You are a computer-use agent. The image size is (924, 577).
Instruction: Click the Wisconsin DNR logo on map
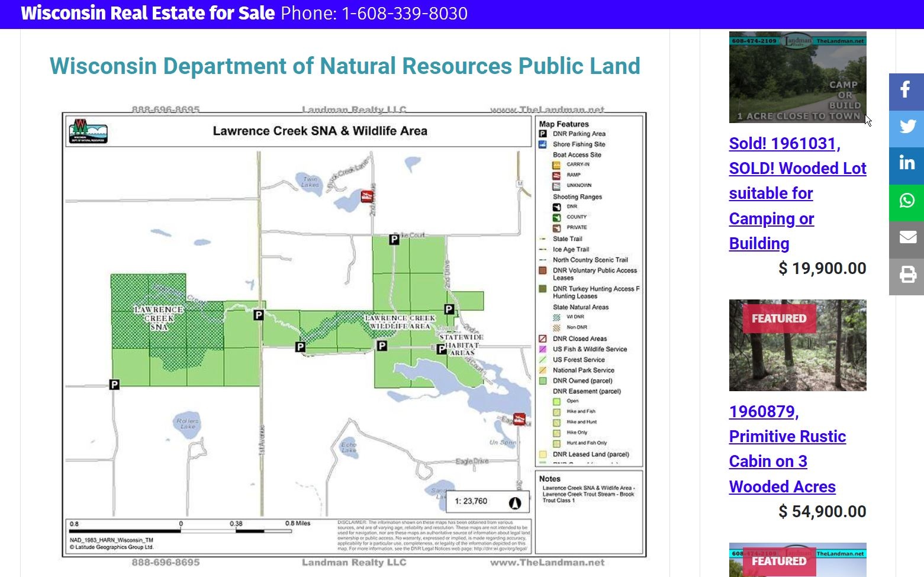coord(88,131)
